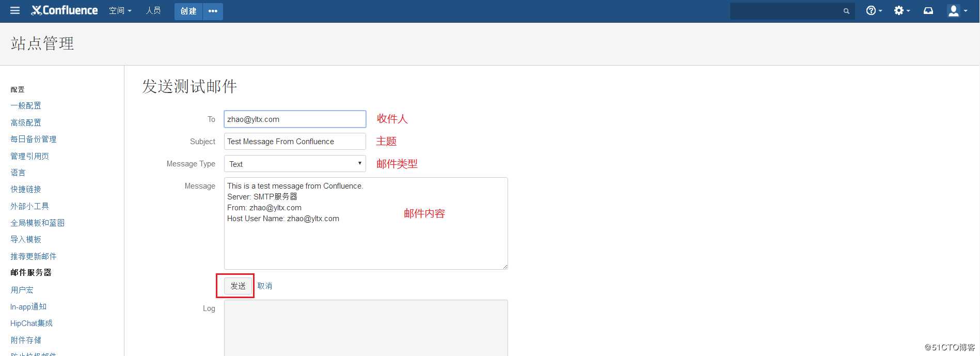Select 邮件服务器 in sidebar

pyautogui.click(x=31, y=272)
